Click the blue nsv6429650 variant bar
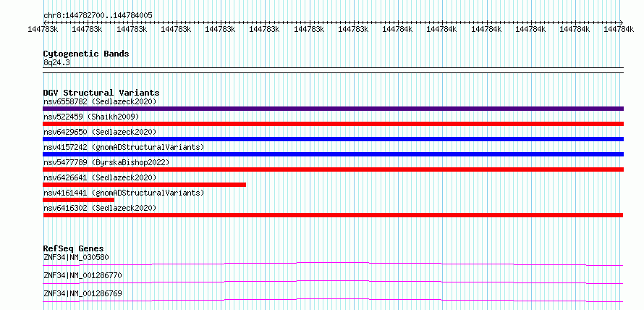Viewport: 644px width, 310px height. coord(333,139)
